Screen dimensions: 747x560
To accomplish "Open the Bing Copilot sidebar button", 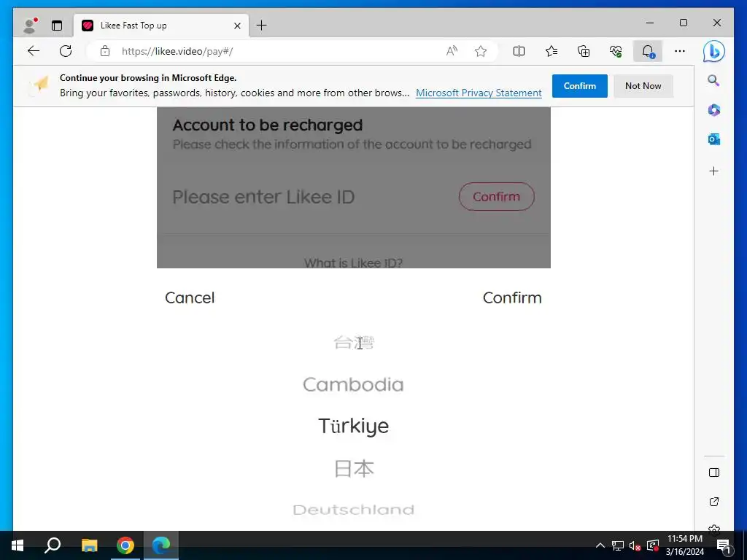I will [x=713, y=52].
